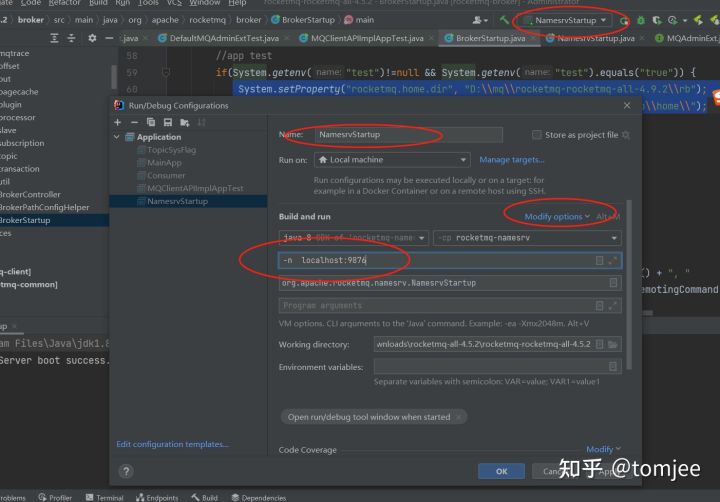Viewport: 720px width, 502px height.
Task: Save configuration icon in dialog toolbar
Action: (168, 122)
